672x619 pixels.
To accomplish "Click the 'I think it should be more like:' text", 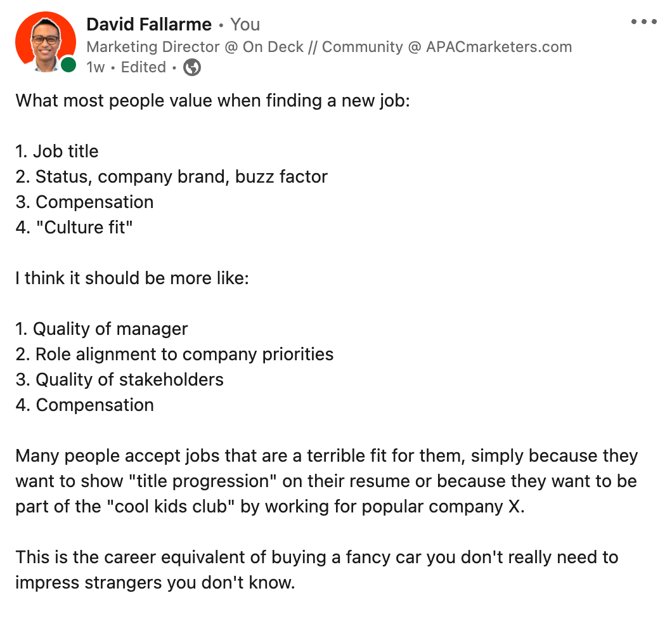I will coord(132,278).
